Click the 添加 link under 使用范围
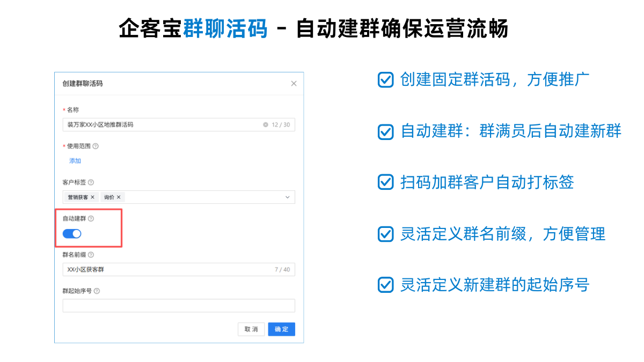Viewport: 644px width, 362px height. pyautogui.click(x=75, y=161)
